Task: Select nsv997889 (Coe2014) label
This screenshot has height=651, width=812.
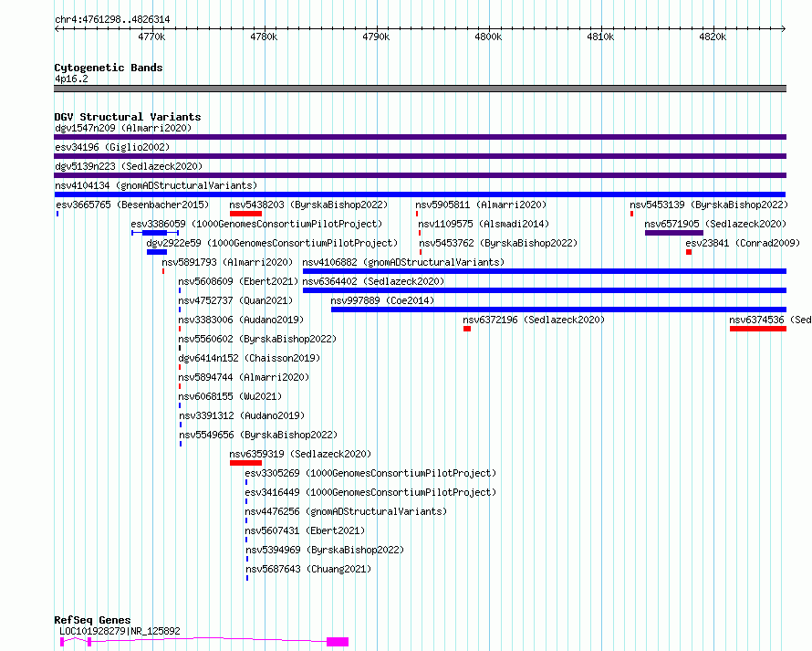Action: [x=382, y=300]
